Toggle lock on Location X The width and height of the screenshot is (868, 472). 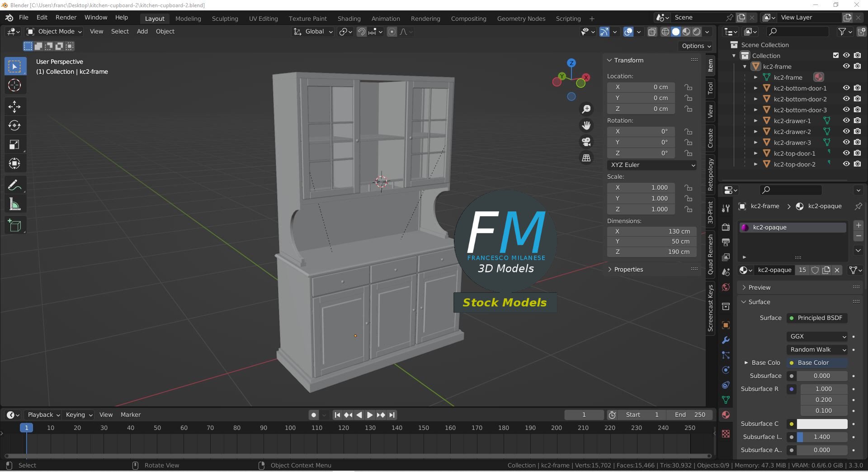[688, 87]
